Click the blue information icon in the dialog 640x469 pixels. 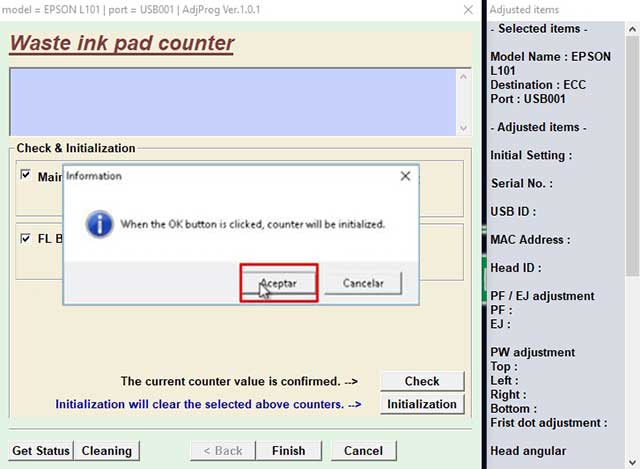tap(99, 224)
